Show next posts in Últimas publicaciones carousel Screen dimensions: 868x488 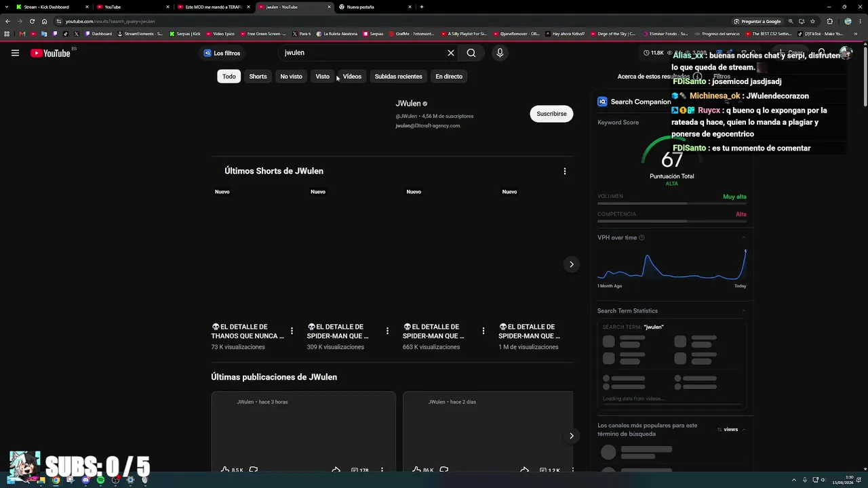click(x=571, y=436)
